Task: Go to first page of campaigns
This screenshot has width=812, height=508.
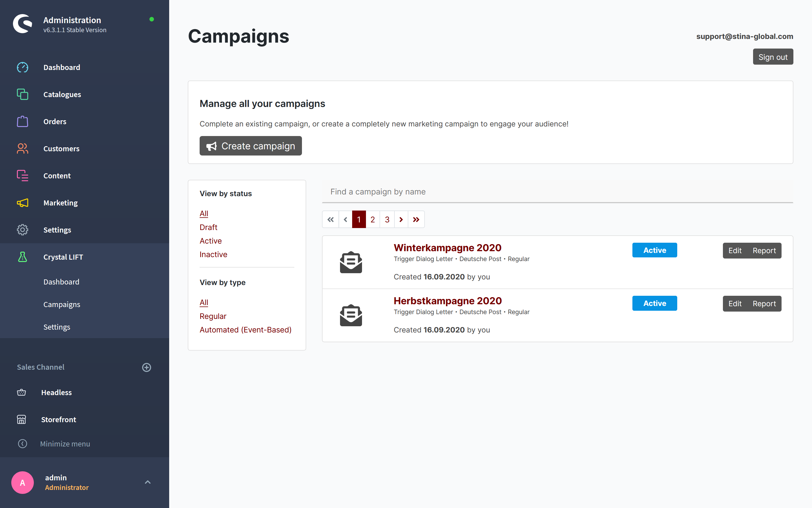Action: 330,219
